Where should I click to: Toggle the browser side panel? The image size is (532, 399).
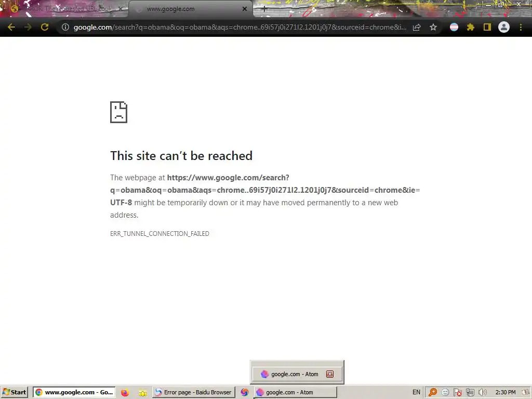[x=487, y=27]
